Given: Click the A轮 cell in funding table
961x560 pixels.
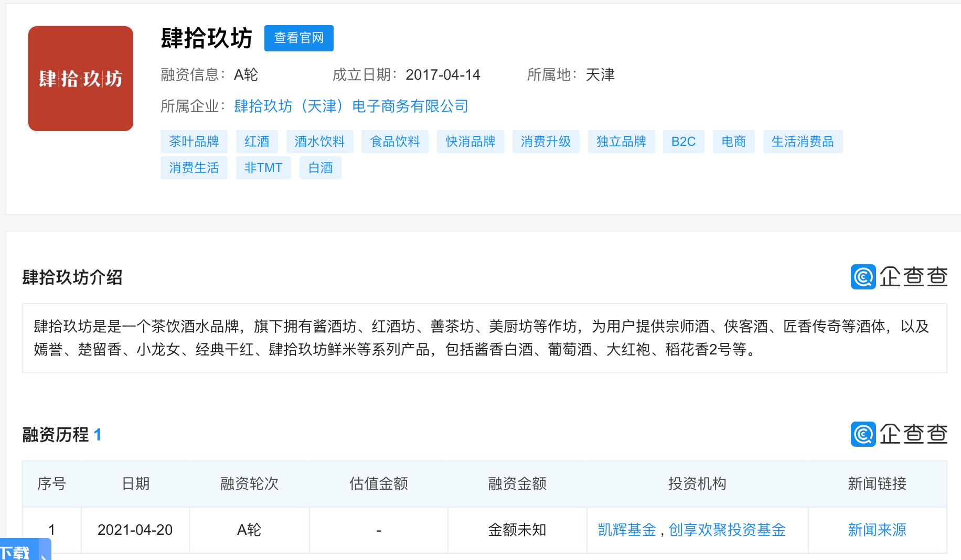Looking at the screenshot, I should pyautogui.click(x=249, y=530).
